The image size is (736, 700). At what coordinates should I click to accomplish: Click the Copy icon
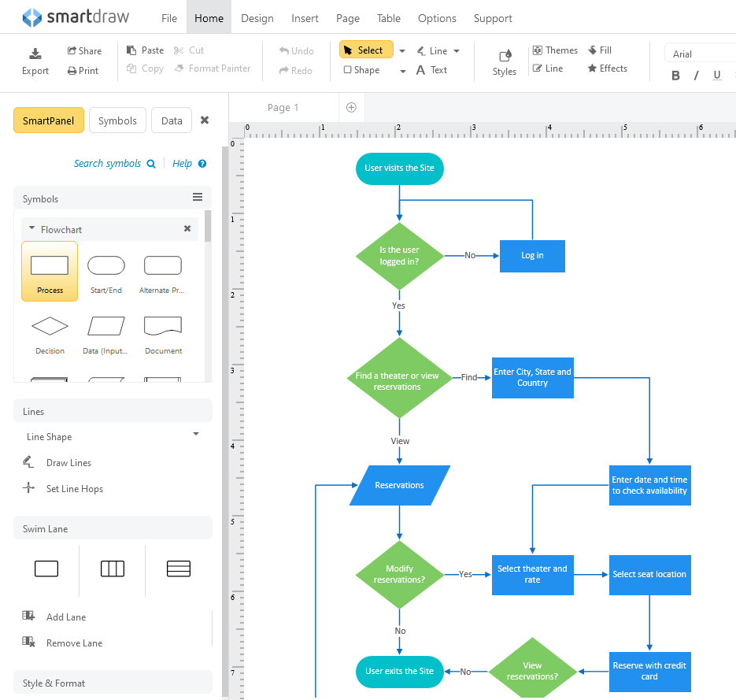131,69
